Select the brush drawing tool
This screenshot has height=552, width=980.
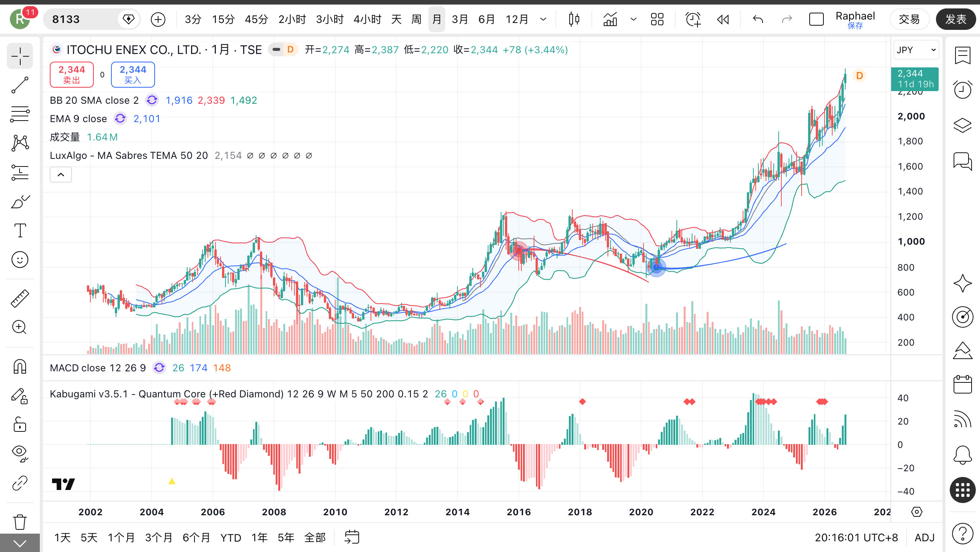pos(20,201)
